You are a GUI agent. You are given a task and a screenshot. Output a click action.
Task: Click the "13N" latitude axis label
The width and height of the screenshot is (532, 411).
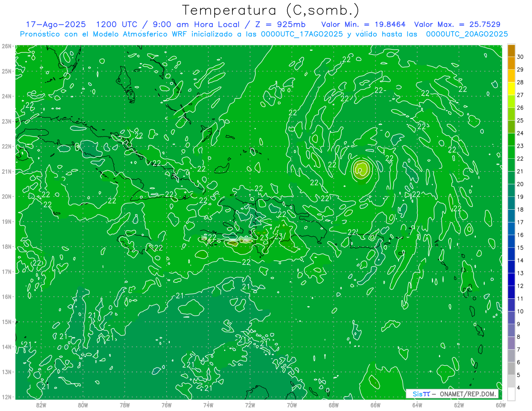pyautogui.click(x=7, y=372)
